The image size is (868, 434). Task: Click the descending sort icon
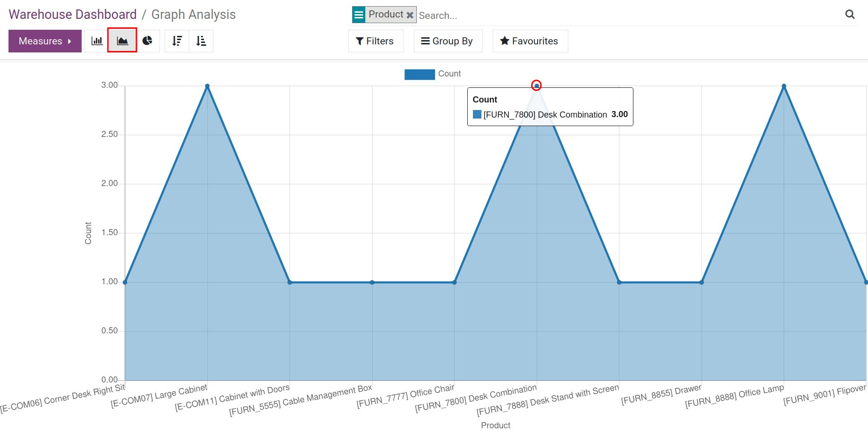click(x=177, y=41)
